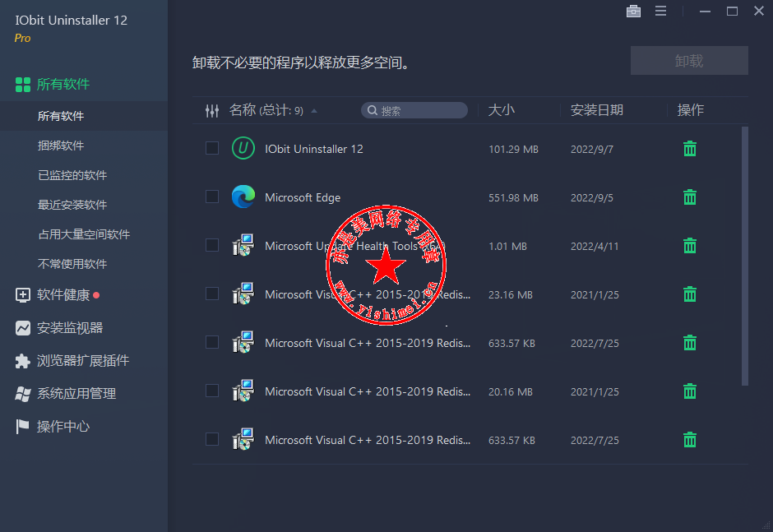Open 系统应用管理 via its Windows flag icon
The width and height of the screenshot is (773, 532).
tap(23, 394)
